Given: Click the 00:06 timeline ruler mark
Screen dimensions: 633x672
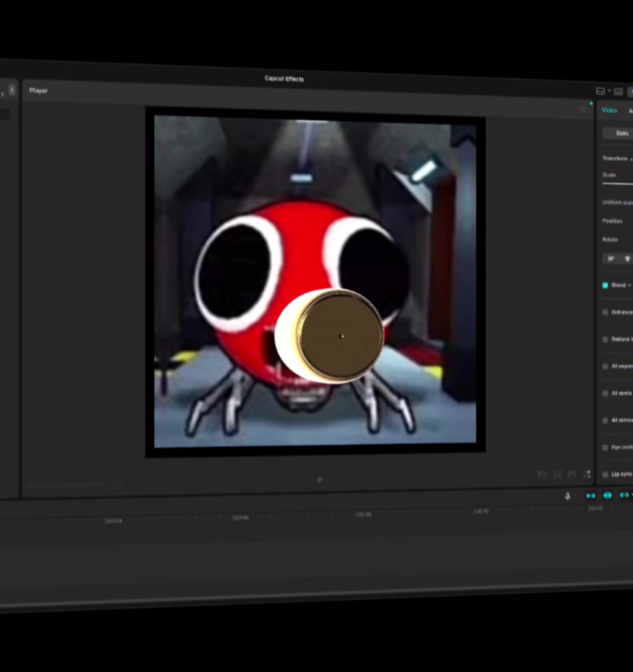Looking at the screenshot, I should pyautogui.click(x=240, y=517).
